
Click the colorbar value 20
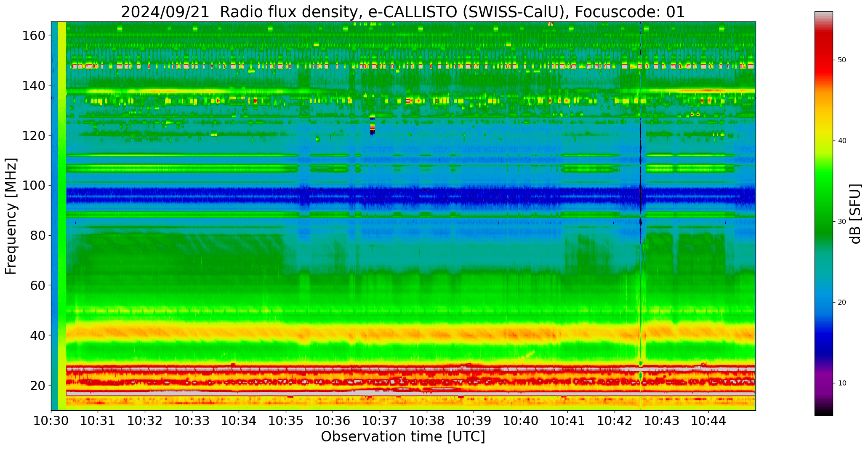842,303
